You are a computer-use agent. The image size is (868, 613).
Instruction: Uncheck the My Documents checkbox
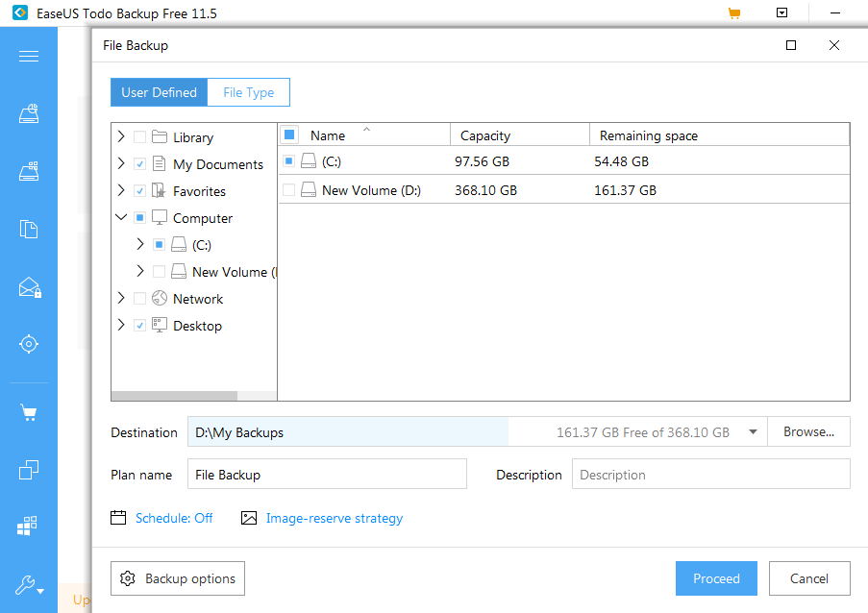tap(140, 164)
